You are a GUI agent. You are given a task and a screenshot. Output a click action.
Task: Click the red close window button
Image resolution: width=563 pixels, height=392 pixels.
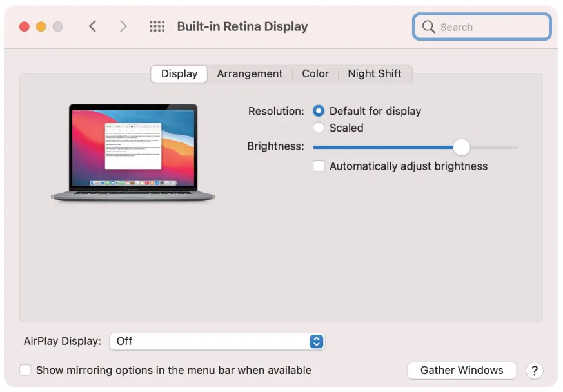coord(25,26)
